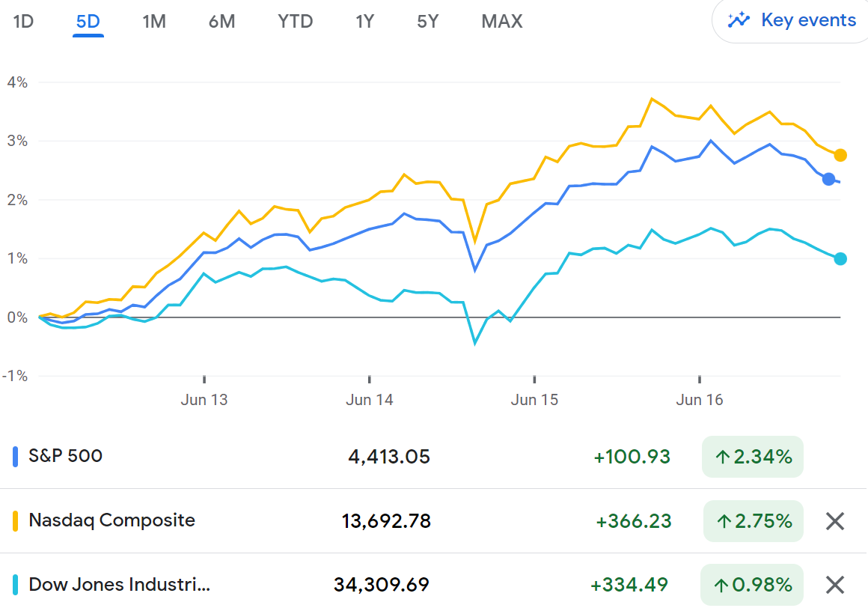
Task: Click the 4% axis label
Action: 17,82
